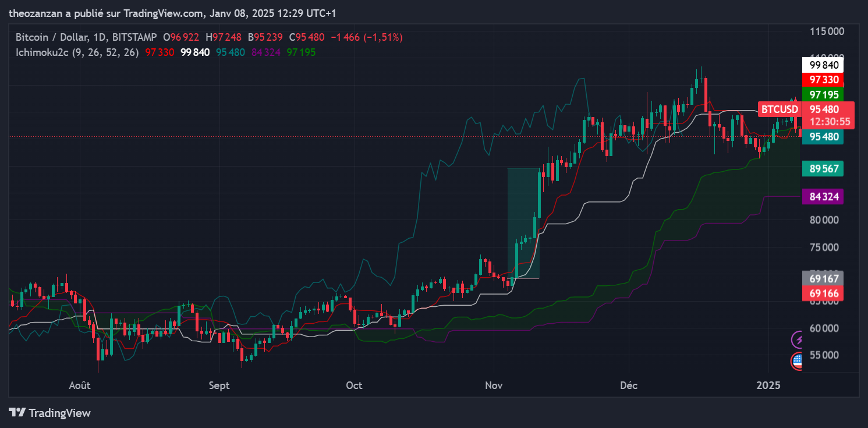This screenshot has width=868, height=428.
Task: Click the countdown timer 12:30:55 label
Action: [x=830, y=122]
